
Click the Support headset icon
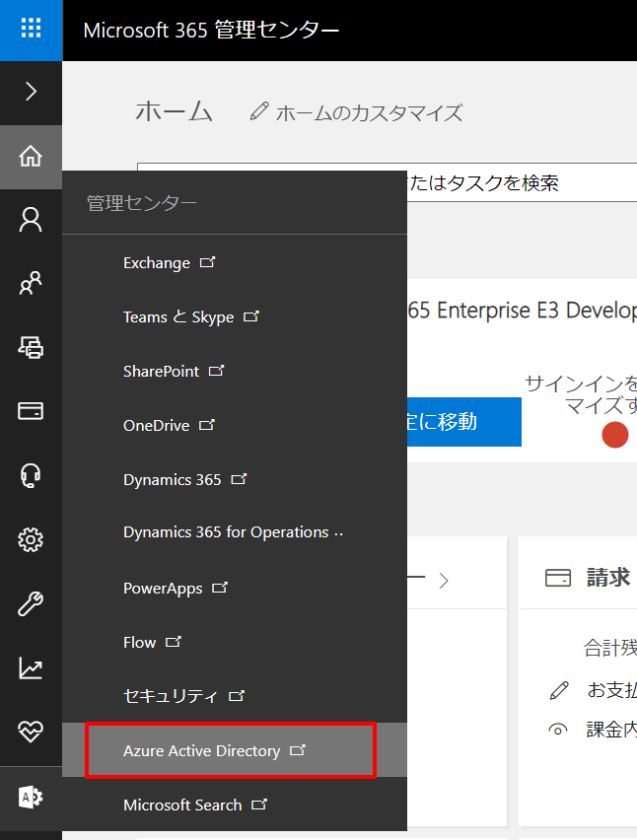(31, 475)
